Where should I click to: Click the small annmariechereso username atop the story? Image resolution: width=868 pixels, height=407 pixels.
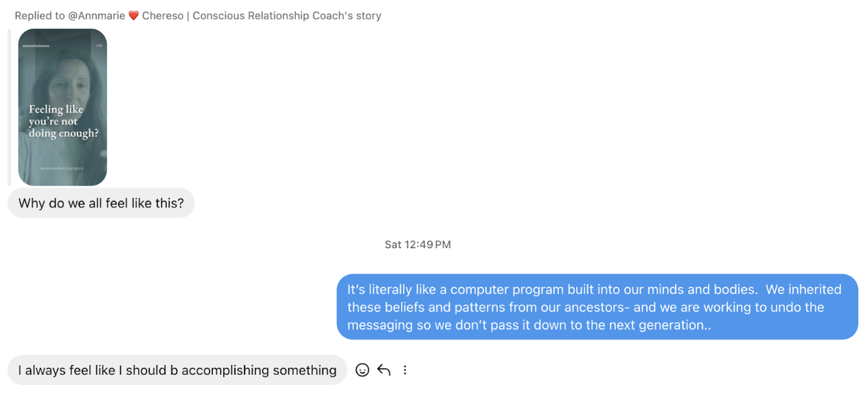pos(36,45)
